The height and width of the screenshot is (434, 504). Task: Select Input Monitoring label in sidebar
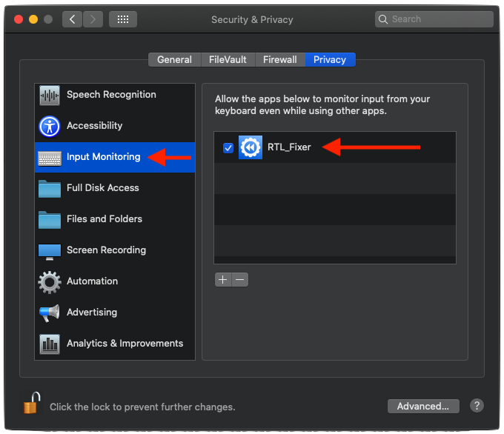click(x=104, y=157)
